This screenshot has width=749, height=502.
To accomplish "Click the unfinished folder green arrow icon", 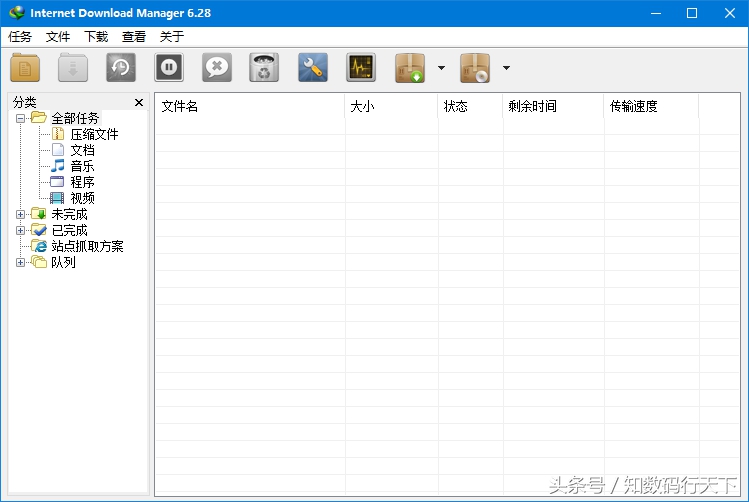I will (39, 214).
